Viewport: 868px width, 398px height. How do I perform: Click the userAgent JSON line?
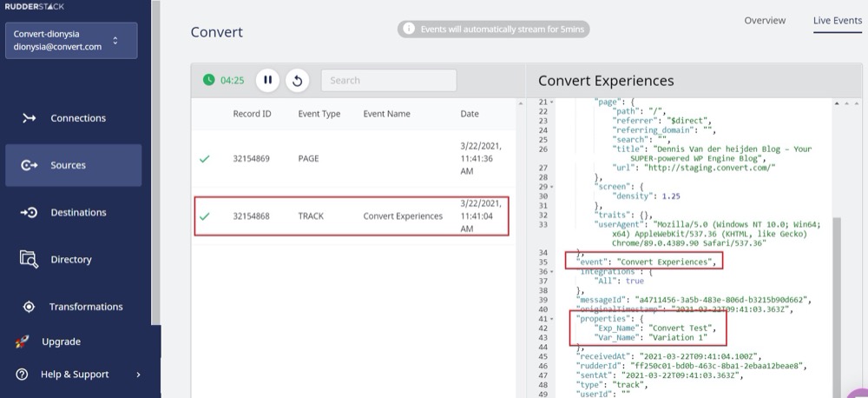[x=707, y=234]
